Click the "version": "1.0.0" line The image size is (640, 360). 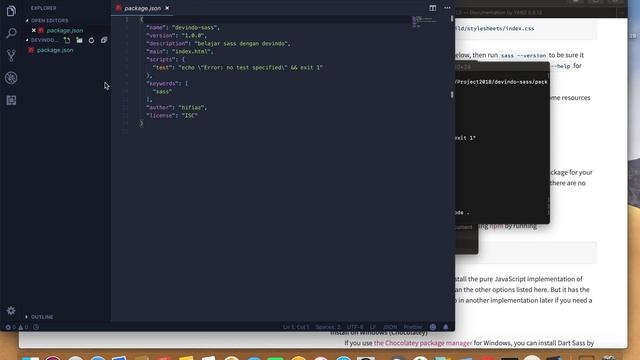point(176,36)
